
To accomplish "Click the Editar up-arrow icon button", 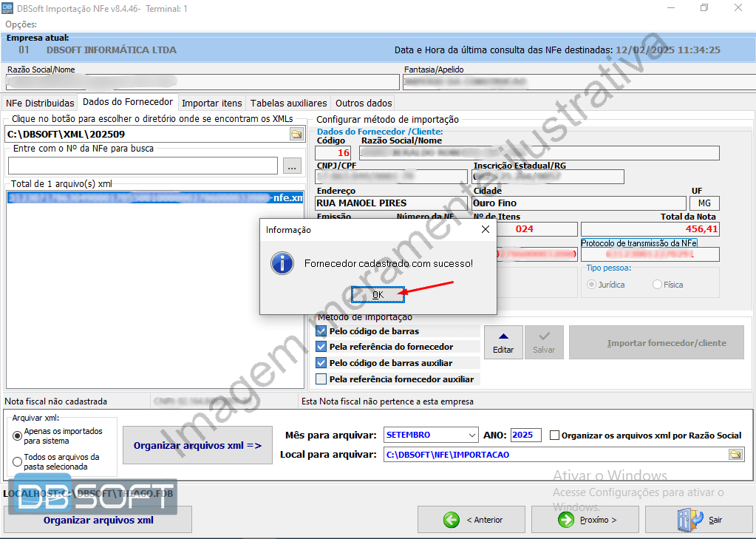I will click(503, 342).
